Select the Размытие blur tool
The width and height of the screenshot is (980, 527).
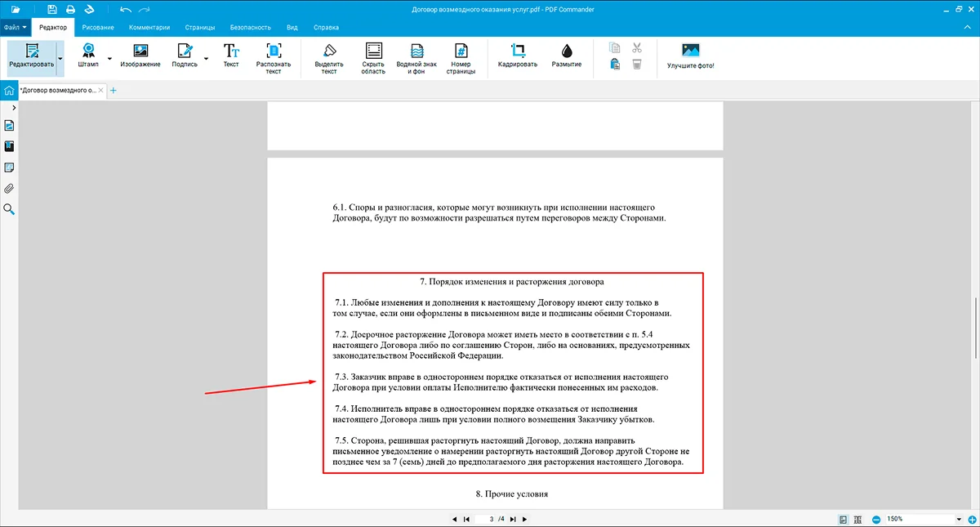(567, 56)
